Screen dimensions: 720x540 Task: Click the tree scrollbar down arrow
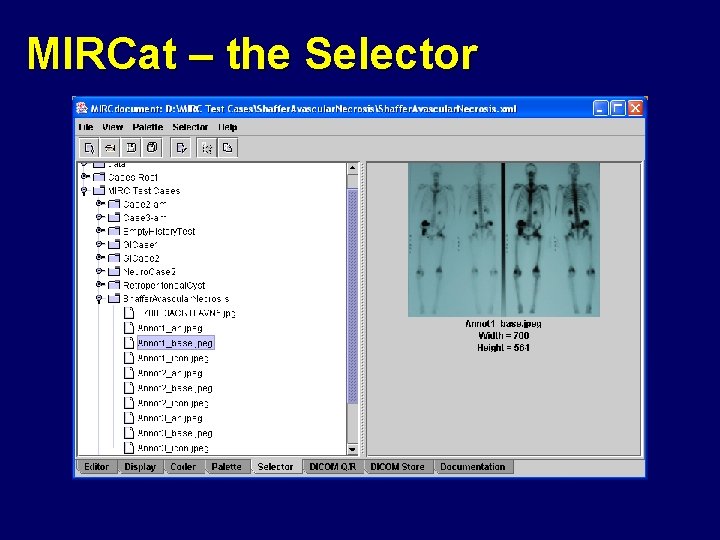[x=352, y=449]
